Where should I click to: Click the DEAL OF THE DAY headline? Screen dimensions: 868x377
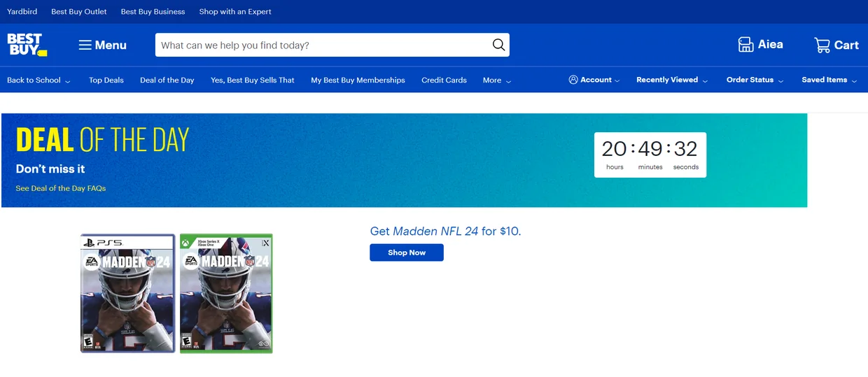click(102, 140)
